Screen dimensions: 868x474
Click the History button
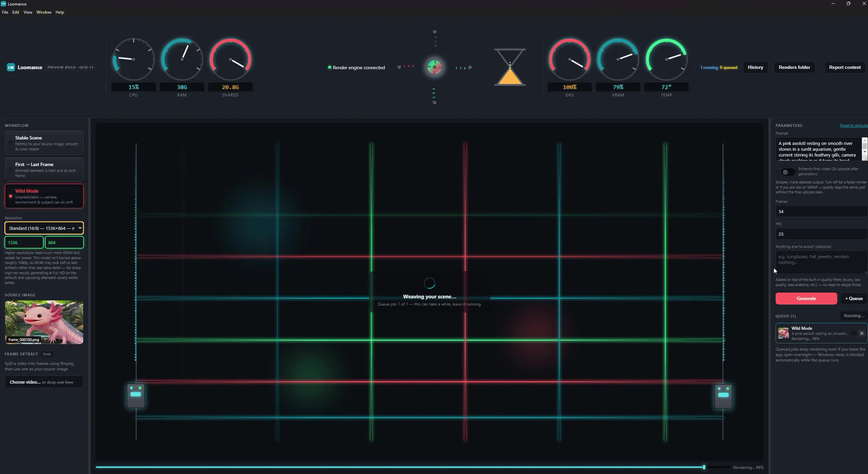(755, 67)
